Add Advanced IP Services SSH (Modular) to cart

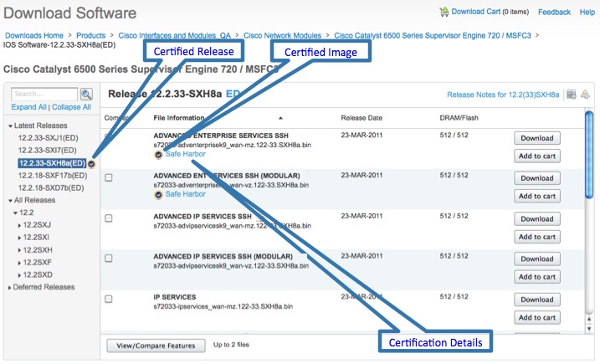[x=537, y=277]
